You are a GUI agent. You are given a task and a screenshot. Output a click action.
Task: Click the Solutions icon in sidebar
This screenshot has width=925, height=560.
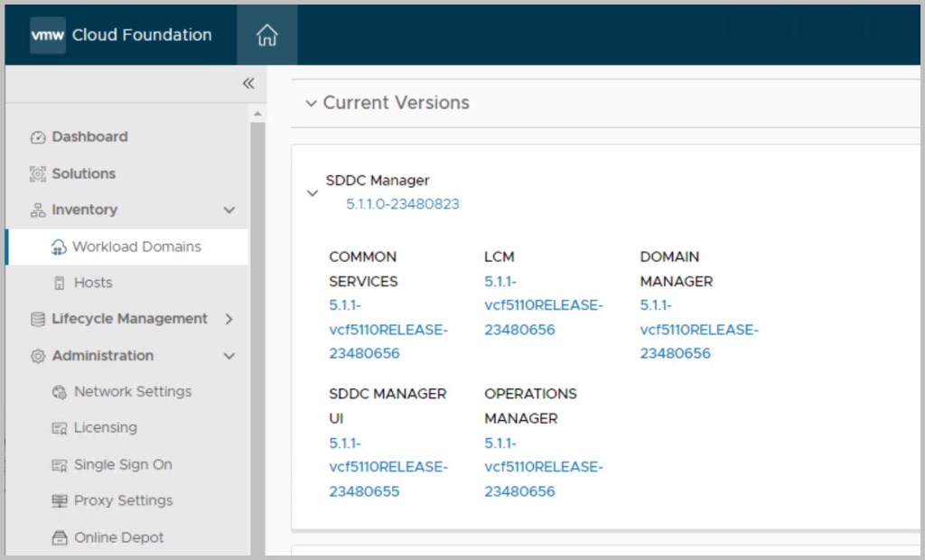pos(38,174)
